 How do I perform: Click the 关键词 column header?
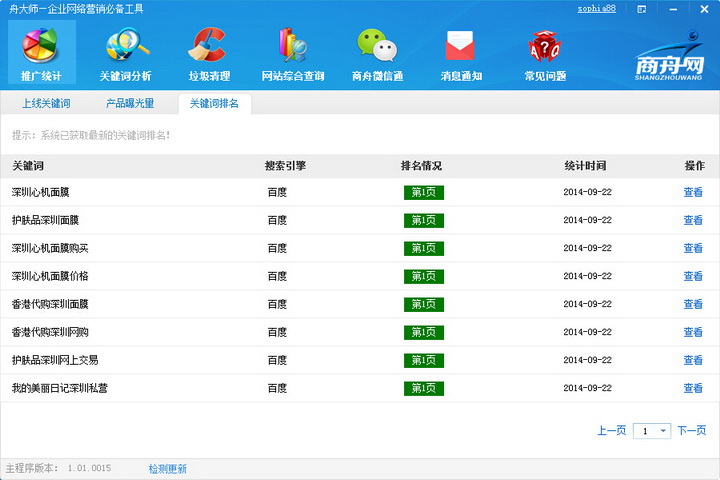coord(28,166)
